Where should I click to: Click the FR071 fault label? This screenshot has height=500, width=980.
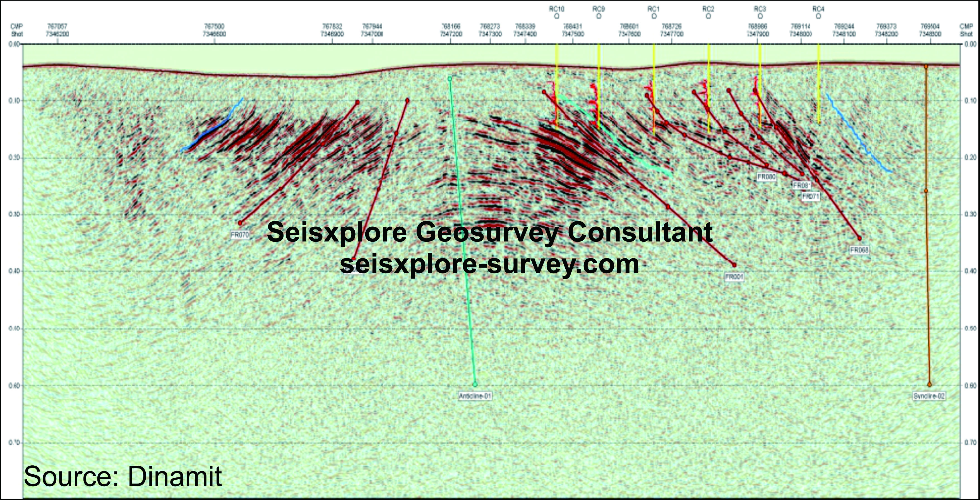click(x=811, y=197)
